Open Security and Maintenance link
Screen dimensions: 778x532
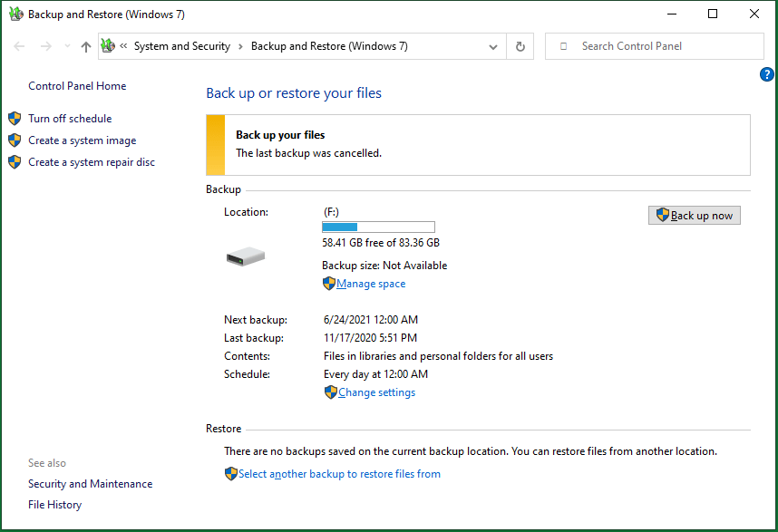91,484
